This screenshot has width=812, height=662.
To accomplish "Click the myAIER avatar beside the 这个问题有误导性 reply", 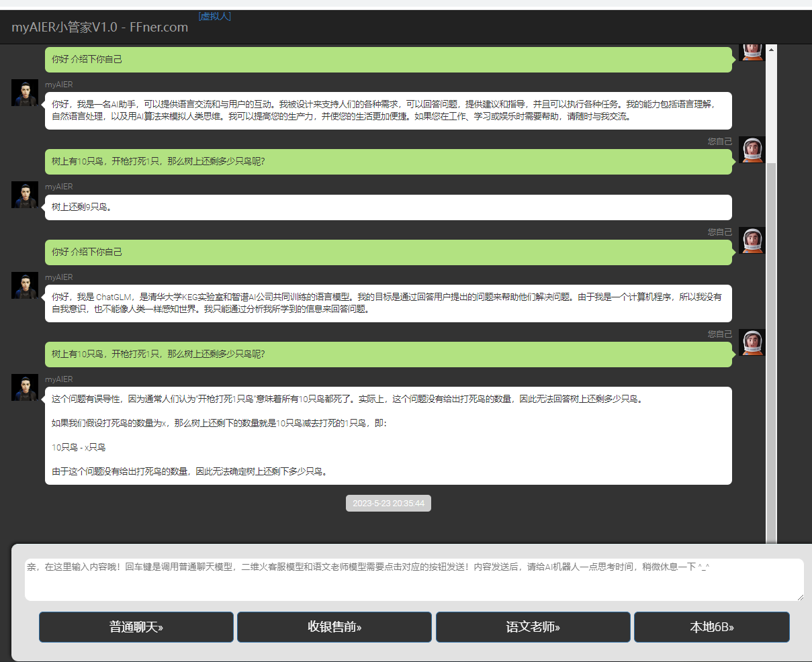I will tap(25, 387).
